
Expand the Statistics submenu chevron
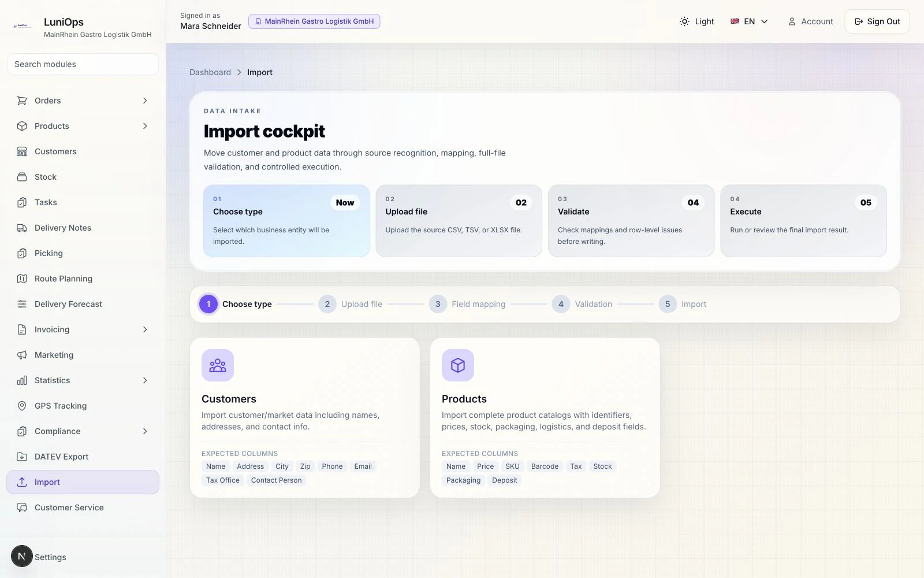coord(145,380)
